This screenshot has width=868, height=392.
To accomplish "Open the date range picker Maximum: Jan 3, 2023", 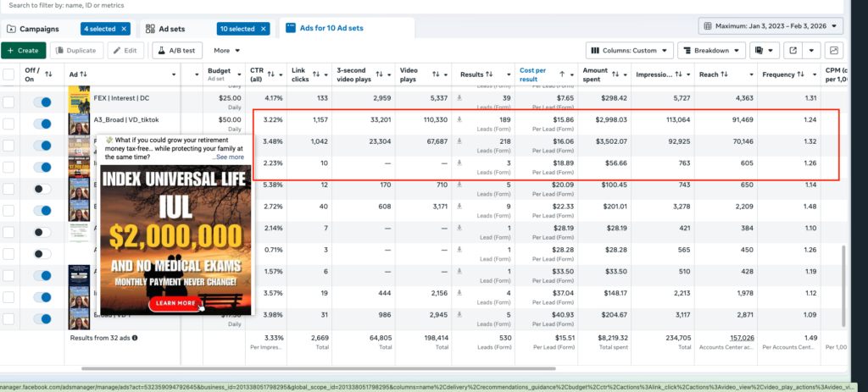I will [771, 26].
